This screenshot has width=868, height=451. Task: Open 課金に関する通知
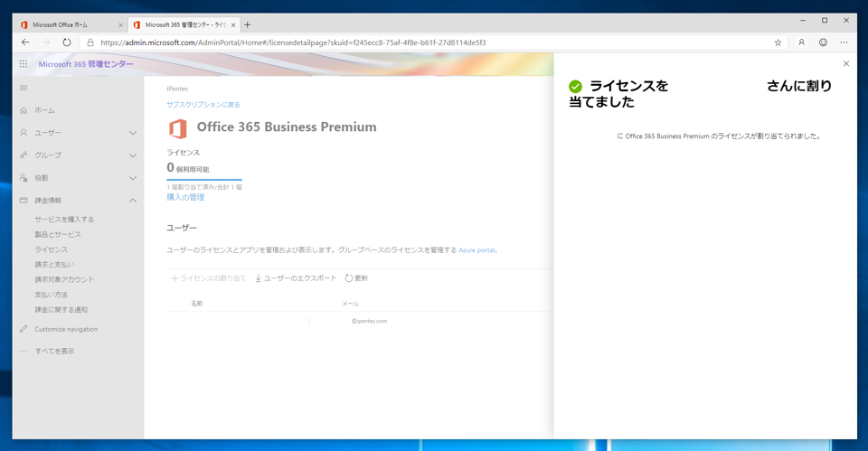click(x=61, y=309)
